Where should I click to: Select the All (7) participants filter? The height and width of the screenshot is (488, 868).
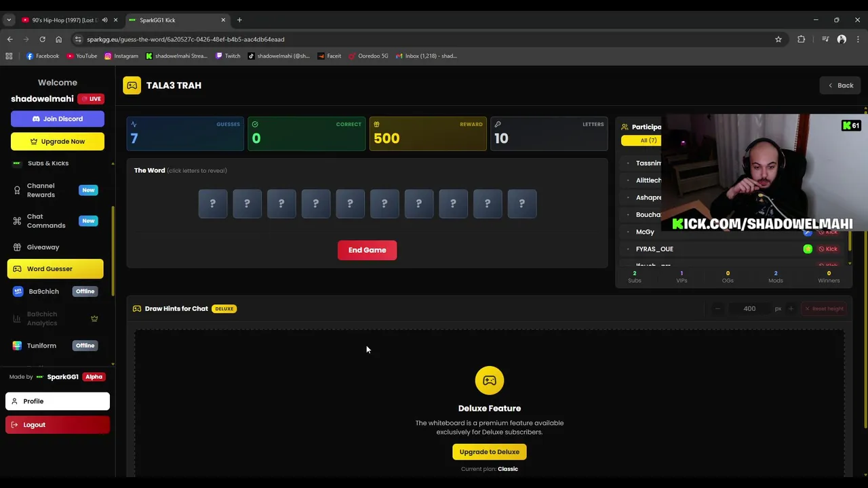[x=648, y=140]
